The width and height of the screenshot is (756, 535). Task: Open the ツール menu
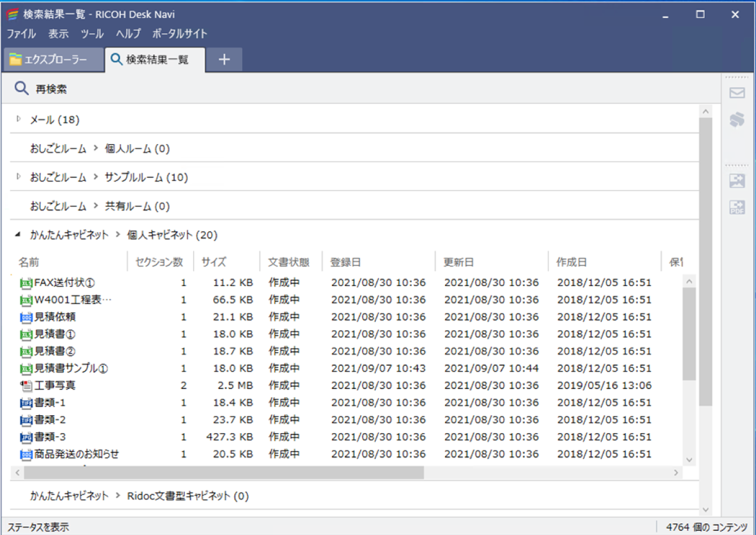pyautogui.click(x=92, y=34)
